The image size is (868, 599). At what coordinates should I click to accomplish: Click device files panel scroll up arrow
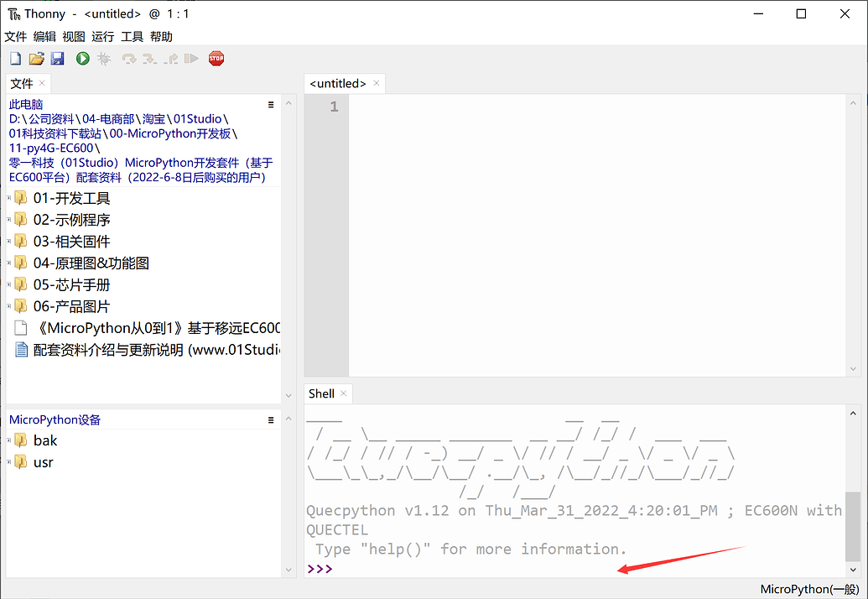coord(288,419)
